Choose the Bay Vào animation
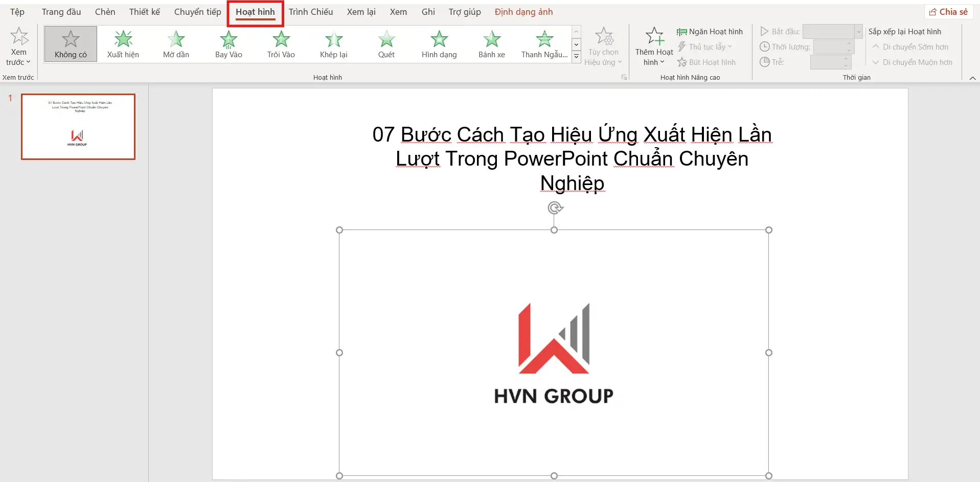980x482 pixels. click(229, 44)
